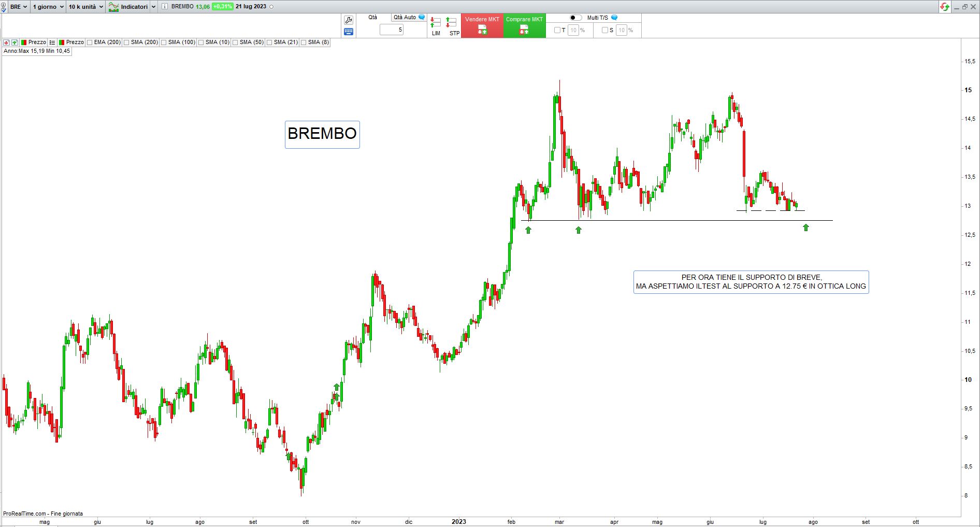This screenshot has height=527, width=980.
Task: Open the 10 k unità dropdown
Action: pyautogui.click(x=86, y=7)
